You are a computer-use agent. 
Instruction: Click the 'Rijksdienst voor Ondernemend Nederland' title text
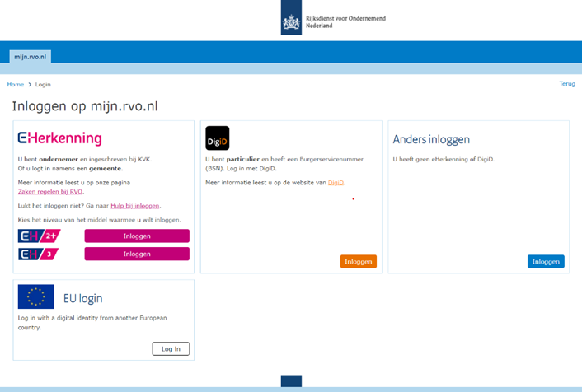click(x=345, y=22)
